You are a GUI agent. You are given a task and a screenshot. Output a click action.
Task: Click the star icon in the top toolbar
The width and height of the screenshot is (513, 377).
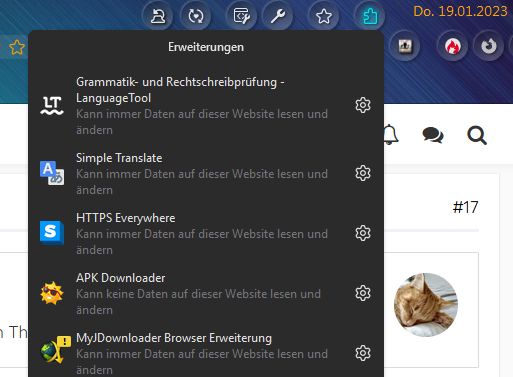(324, 16)
